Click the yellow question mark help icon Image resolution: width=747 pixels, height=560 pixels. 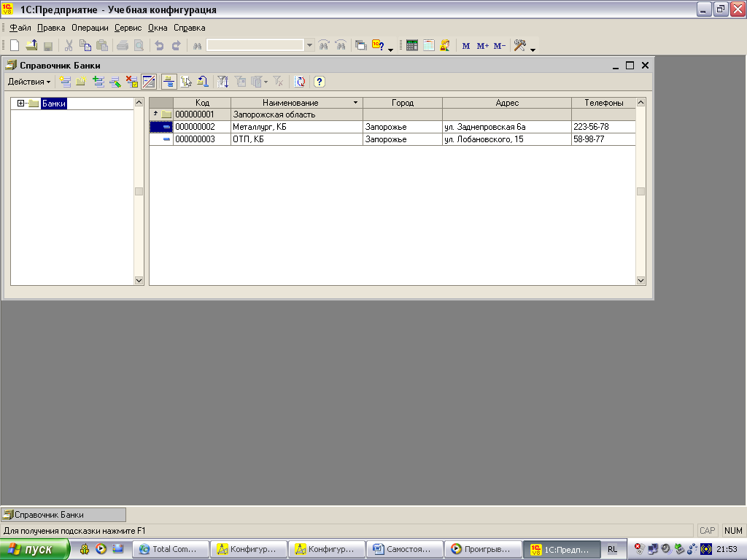coord(320,82)
